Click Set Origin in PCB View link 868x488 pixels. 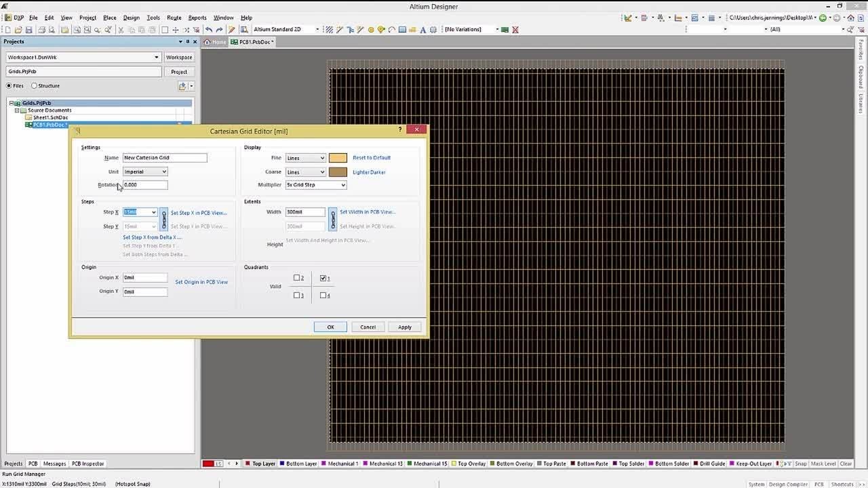201,282
